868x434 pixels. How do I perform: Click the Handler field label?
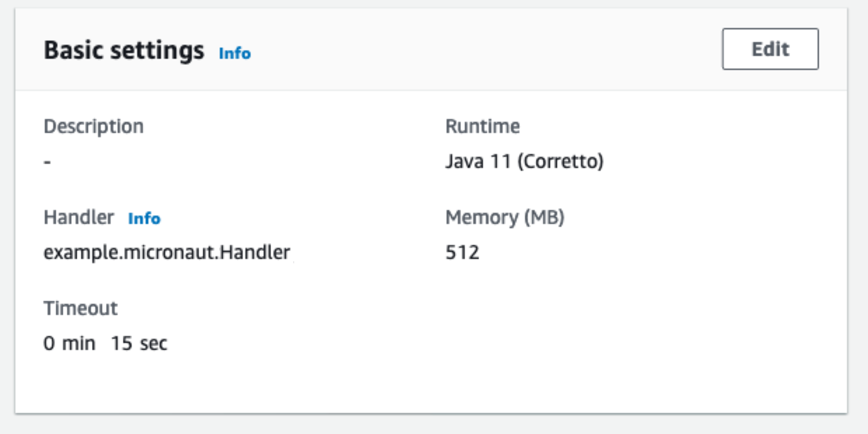[79, 217]
